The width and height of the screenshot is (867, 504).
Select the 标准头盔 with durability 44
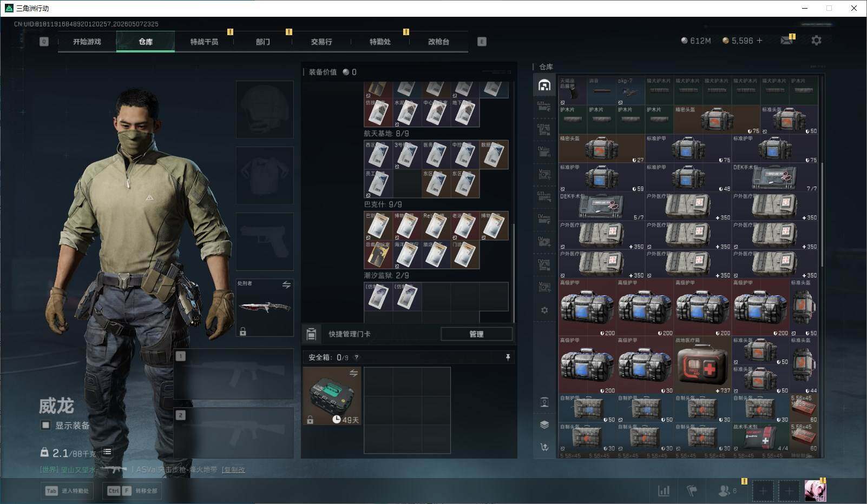pos(804,366)
